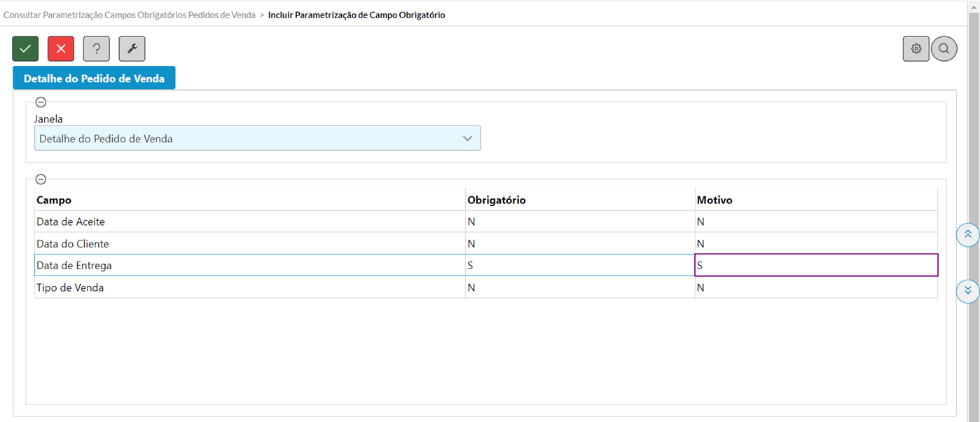Click current breadcrumb Incluir Parametrização de Campo Obrigatório
The image size is (980, 422).
pos(357,15)
